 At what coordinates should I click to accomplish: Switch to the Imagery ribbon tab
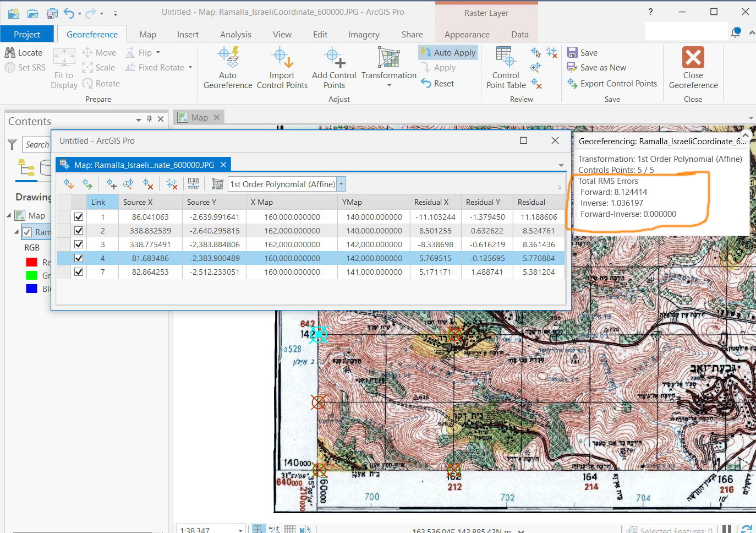coord(363,34)
